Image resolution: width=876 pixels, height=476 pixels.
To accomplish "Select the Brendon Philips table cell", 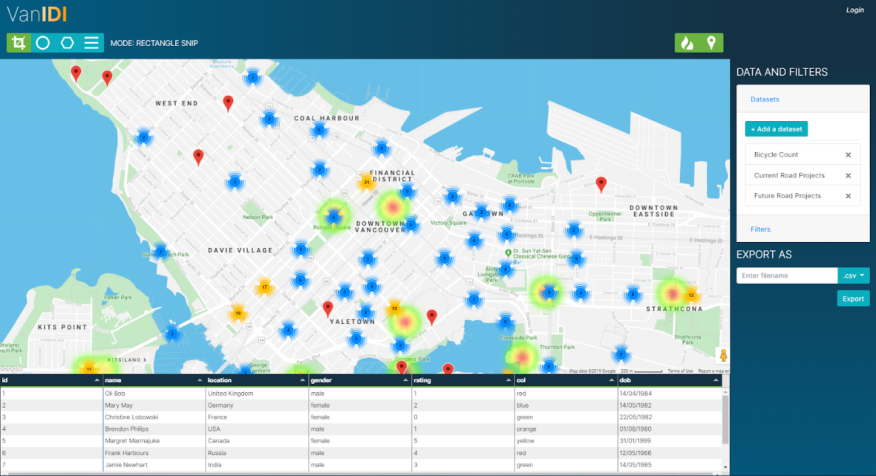I will click(154, 429).
